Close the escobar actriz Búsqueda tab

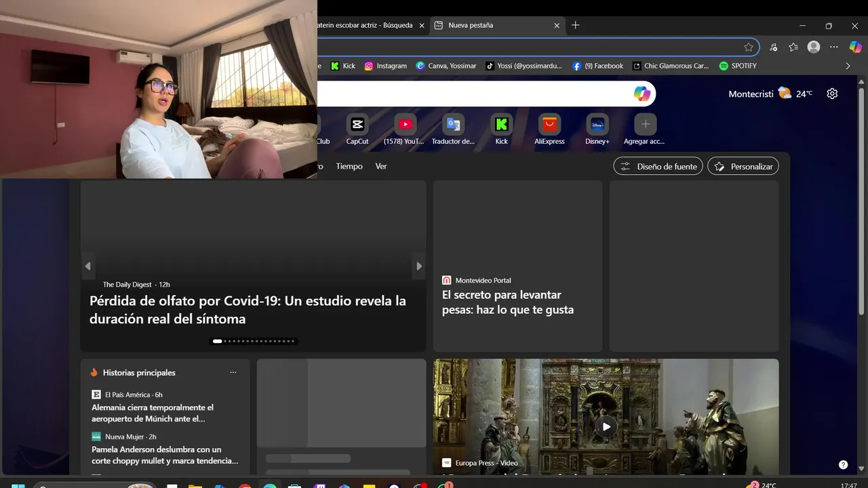click(422, 25)
